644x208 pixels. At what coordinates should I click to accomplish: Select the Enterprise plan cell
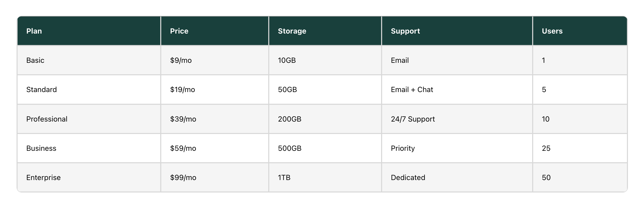click(x=89, y=177)
